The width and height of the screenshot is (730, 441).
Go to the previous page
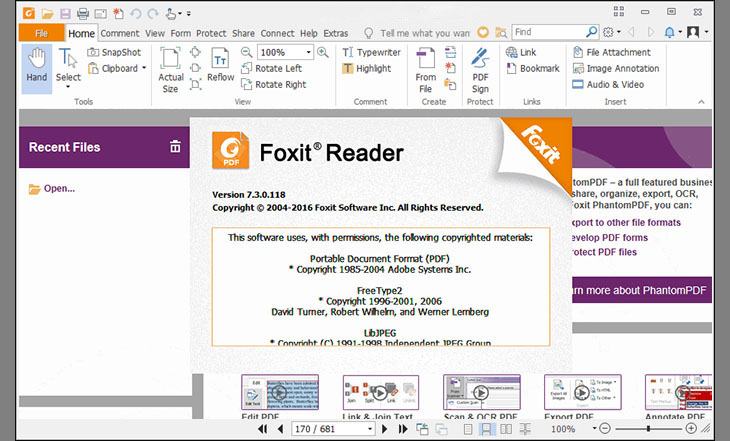[280, 429]
